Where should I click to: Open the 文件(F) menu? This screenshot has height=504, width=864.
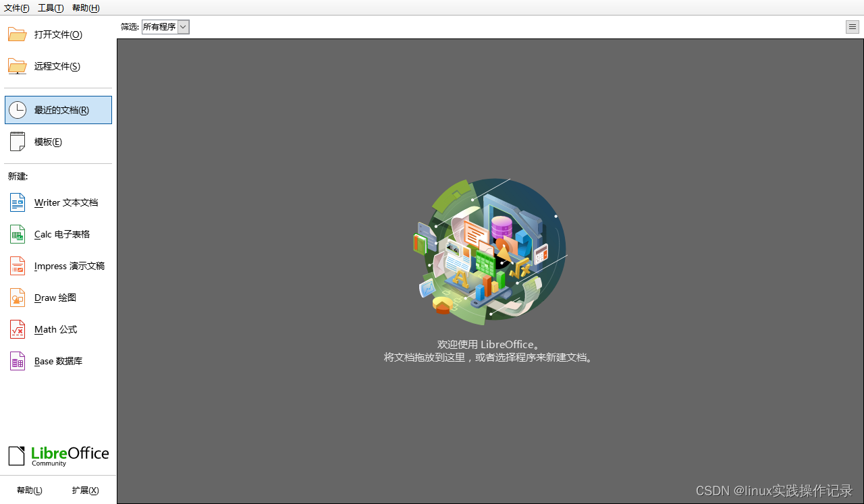[x=17, y=8]
